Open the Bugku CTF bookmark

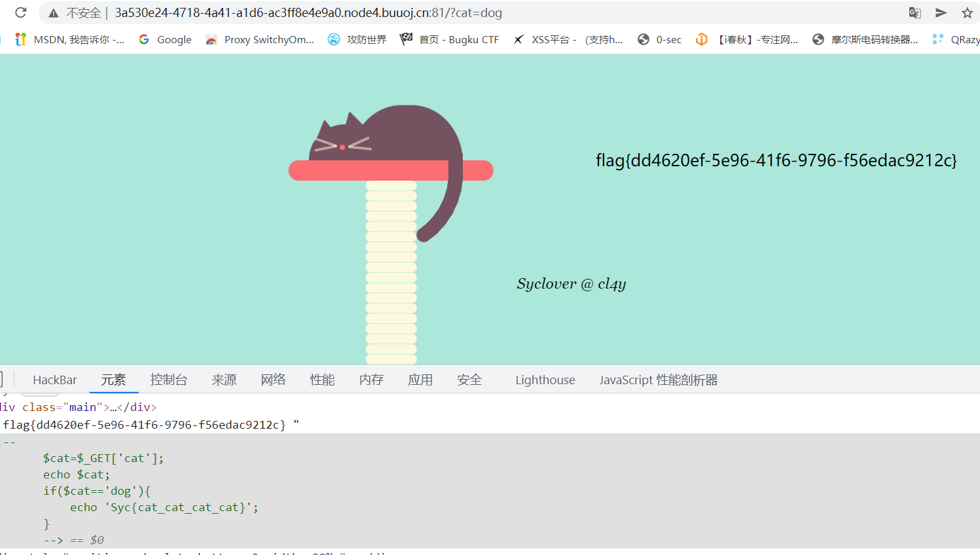click(x=450, y=39)
